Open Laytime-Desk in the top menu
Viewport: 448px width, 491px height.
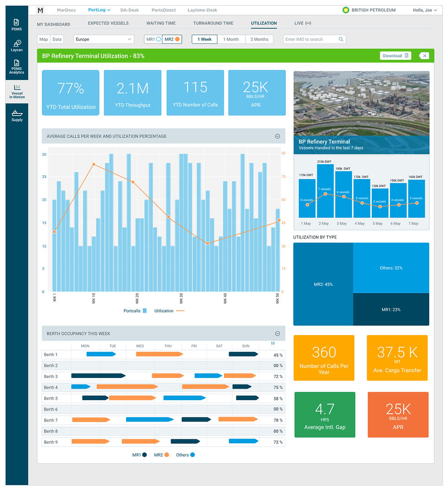coord(202,10)
